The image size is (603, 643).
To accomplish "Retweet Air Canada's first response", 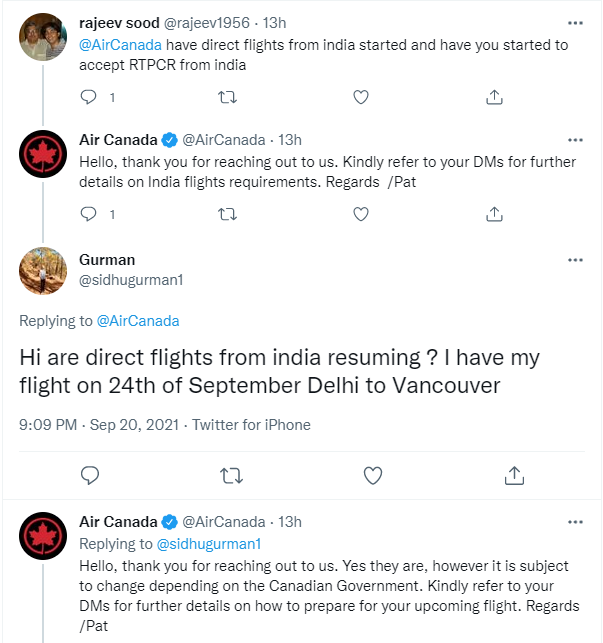I will pos(227,214).
